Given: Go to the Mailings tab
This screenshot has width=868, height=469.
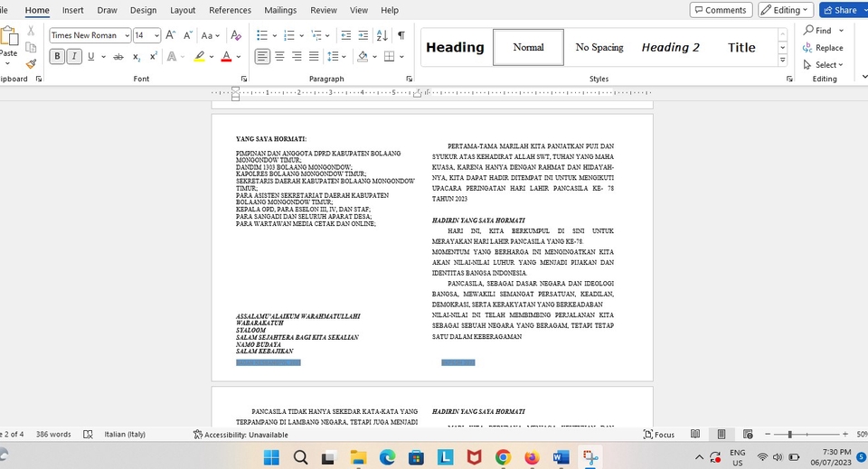Looking at the screenshot, I should [280, 10].
